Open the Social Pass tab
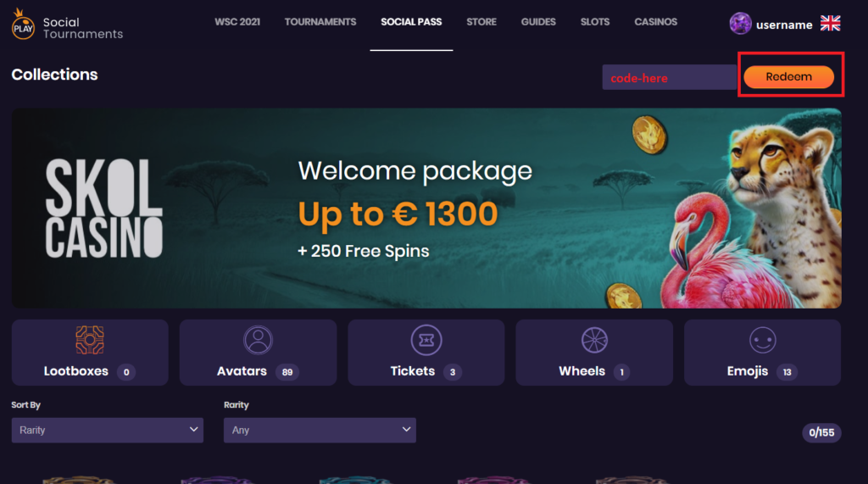The width and height of the screenshot is (868, 484). click(x=411, y=22)
